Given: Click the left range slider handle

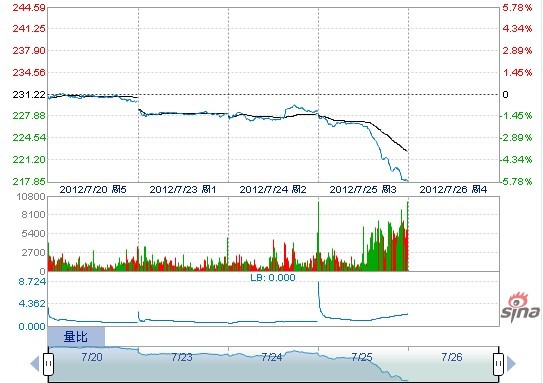Looking at the screenshot, I should (48, 364).
